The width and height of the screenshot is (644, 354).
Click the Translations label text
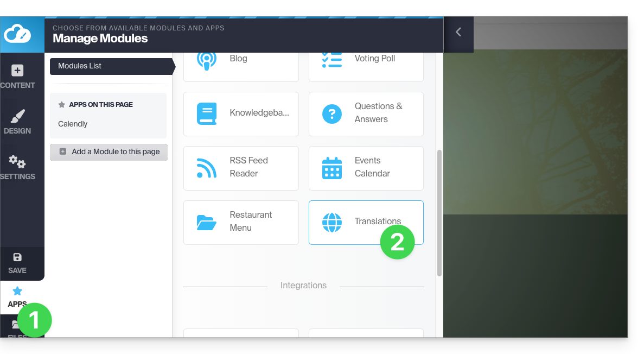pyautogui.click(x=378, y=221)
